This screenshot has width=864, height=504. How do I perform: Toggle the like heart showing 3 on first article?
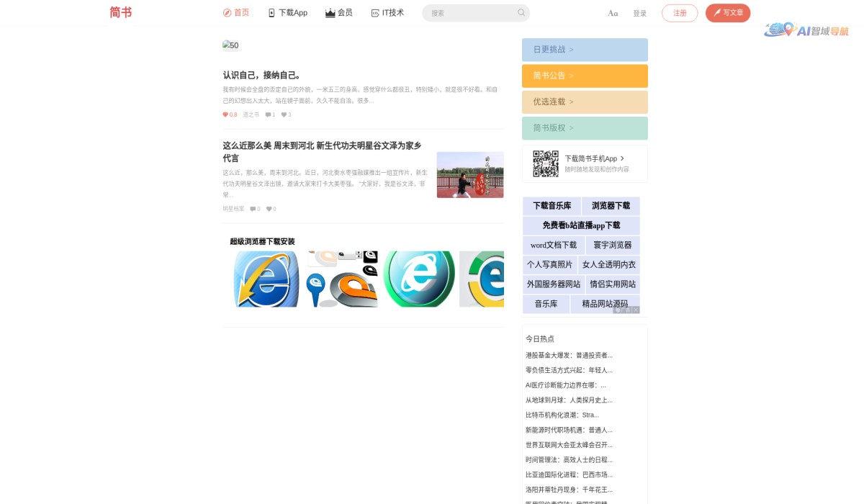coord(283,114)
